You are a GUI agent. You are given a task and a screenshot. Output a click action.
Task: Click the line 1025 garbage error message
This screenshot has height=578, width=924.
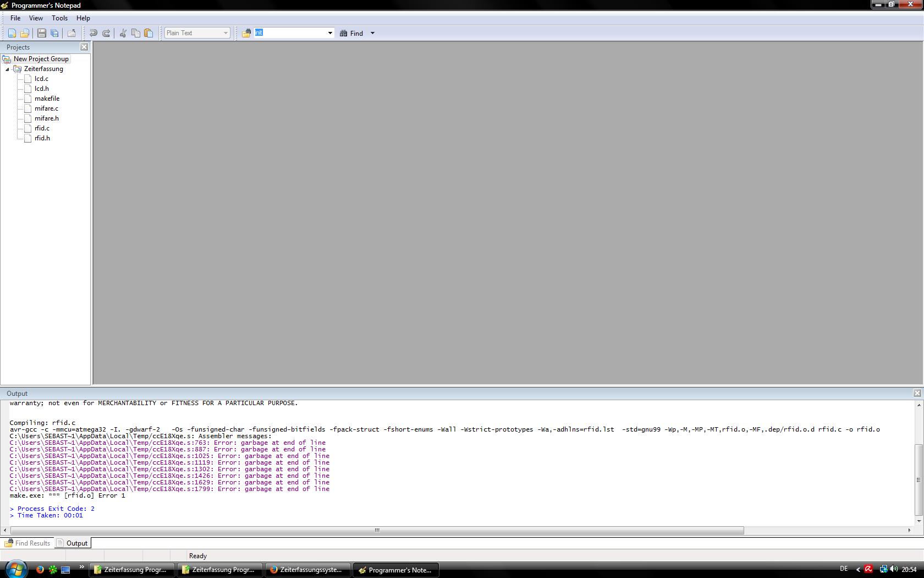click(169, 456)
